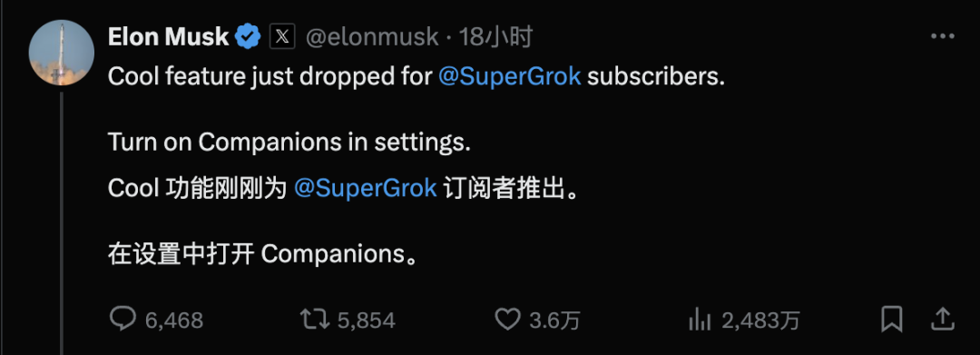Open the share upload arrow icon
980x355 pixels.
(943, 319)
